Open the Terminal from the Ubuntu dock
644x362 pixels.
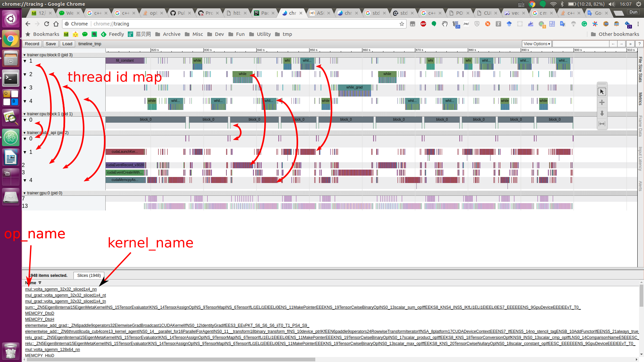click(10, 78)
